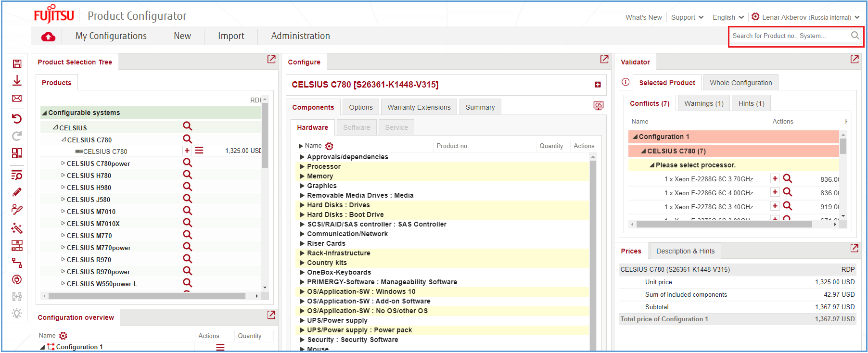The image size is (868, 353).
Task: Pop out the Validator panel
Action: 855,59
